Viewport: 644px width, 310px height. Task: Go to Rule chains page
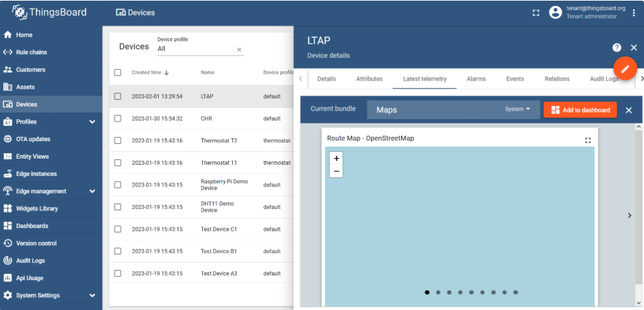[x=31, y=52]
